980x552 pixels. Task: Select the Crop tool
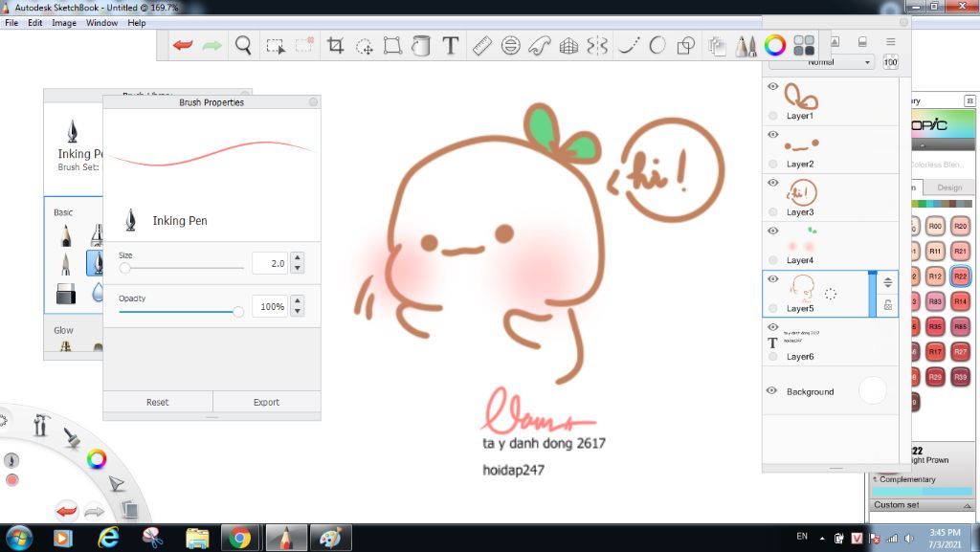336,46
